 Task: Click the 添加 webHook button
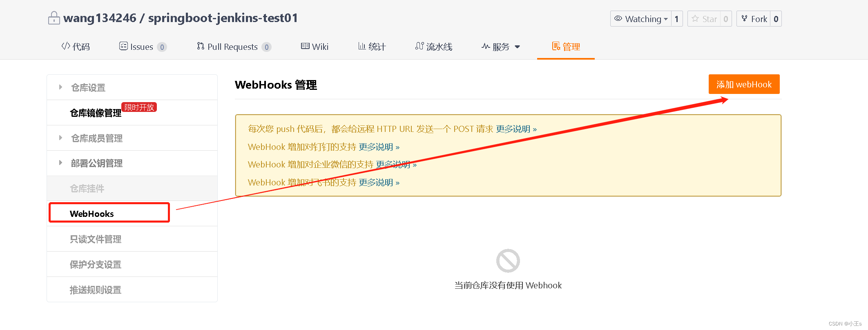point(744,84)
